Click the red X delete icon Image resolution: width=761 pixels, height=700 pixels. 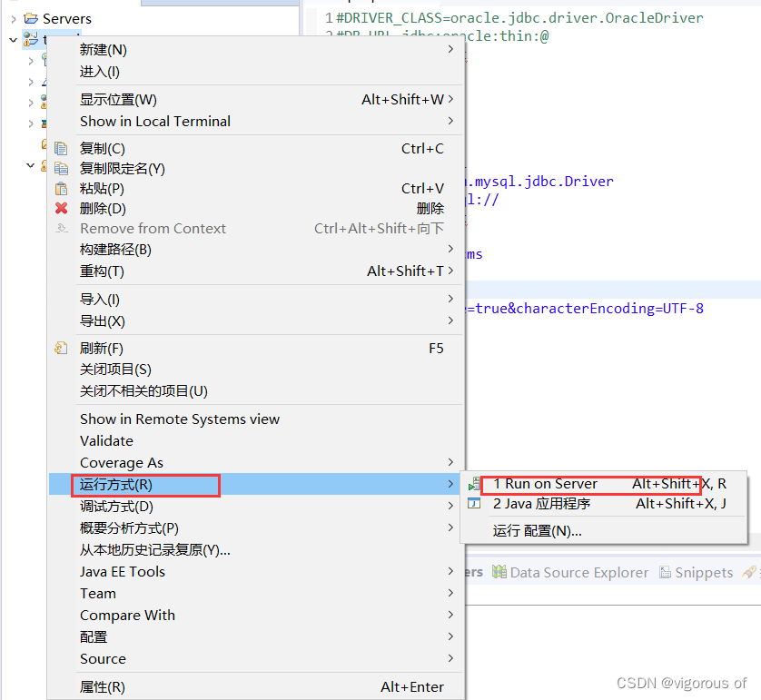[x=61, y=208]
